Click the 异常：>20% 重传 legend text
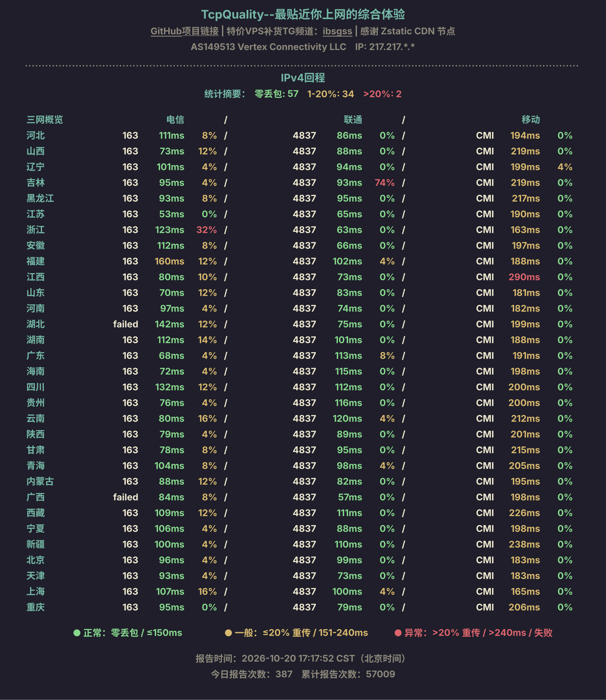The width and height of the screenshot is (606, 700). pos(479,633)
